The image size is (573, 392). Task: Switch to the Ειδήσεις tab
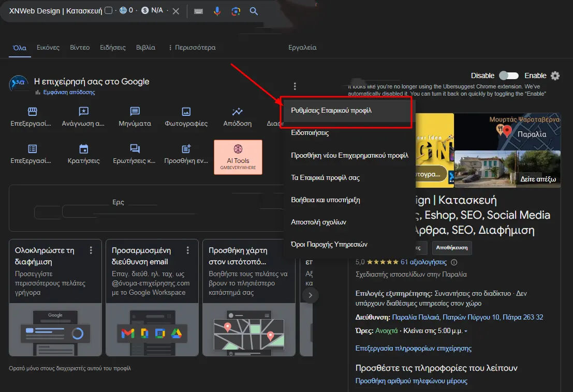[x=112, y=48]
